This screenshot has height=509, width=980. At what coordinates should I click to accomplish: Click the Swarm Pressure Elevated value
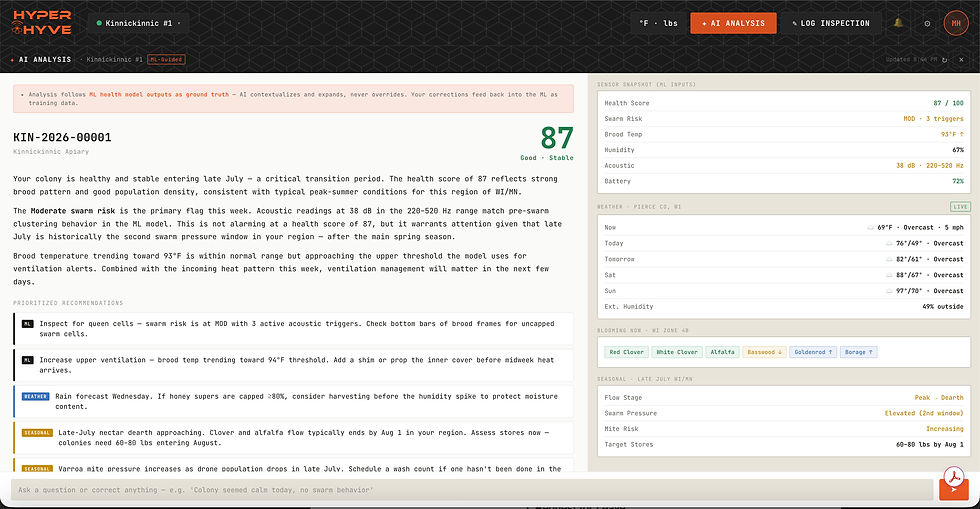(x=924, y=413)
